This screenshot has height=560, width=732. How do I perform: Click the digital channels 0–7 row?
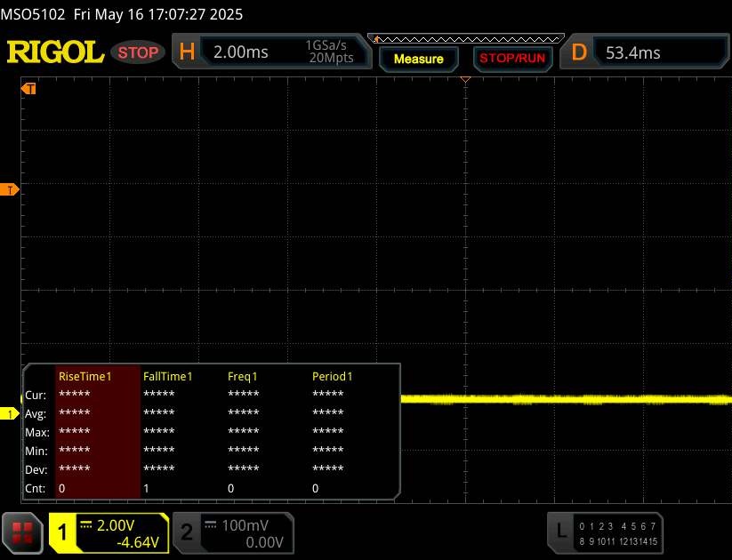tap(617, 526)
